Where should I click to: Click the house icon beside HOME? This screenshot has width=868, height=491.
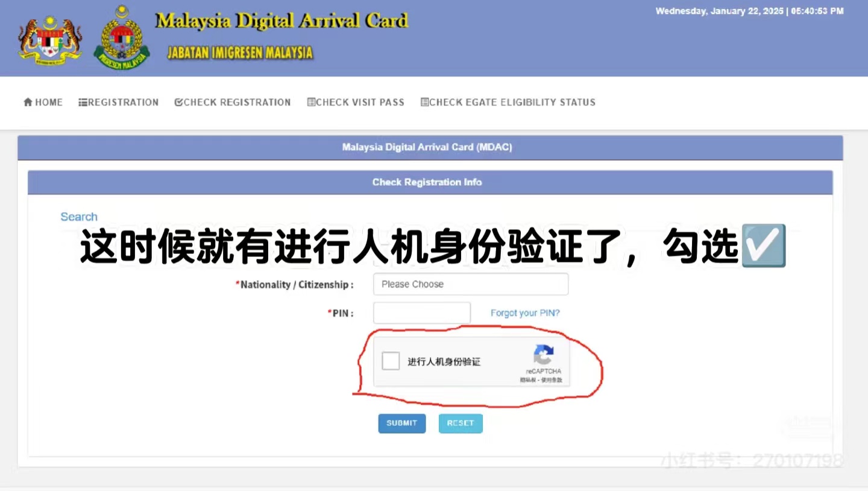pos(28,103)
